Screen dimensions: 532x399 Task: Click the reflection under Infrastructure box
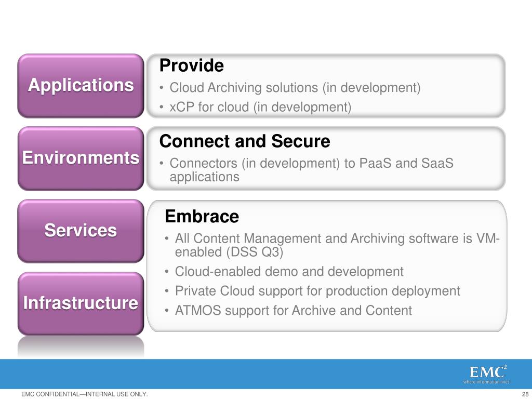[x=81, y=347]
